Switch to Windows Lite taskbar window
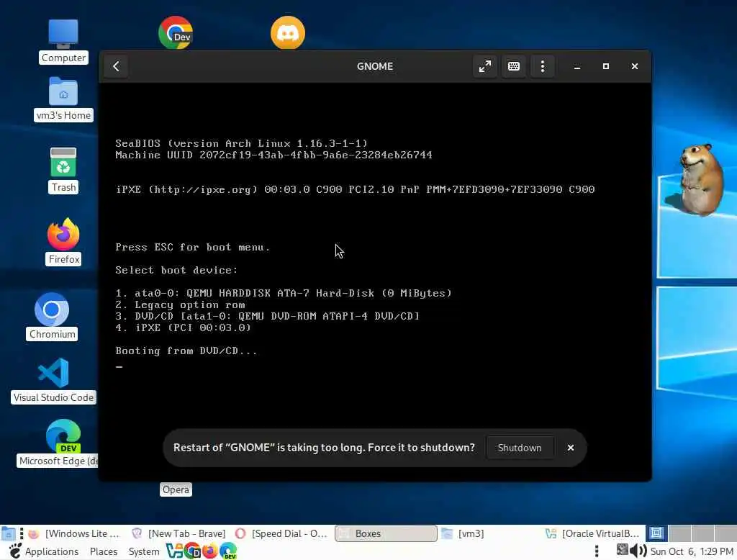 click(x=74, y=533)
